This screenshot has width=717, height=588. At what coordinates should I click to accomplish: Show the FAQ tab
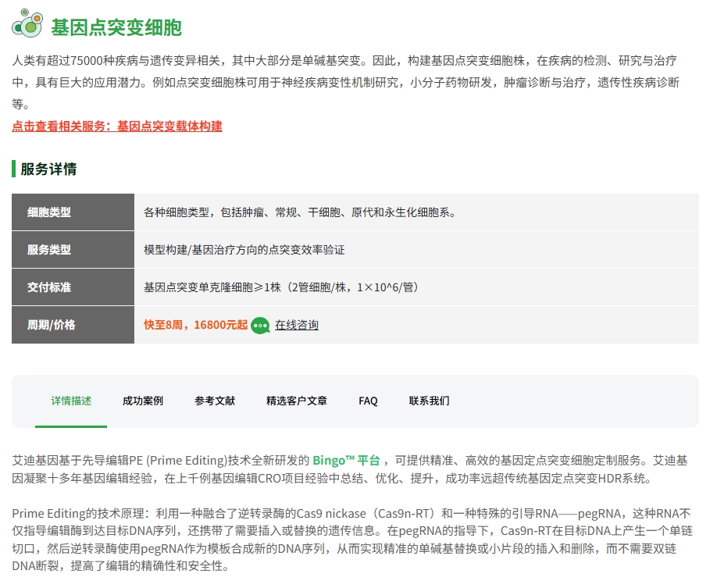368,401
